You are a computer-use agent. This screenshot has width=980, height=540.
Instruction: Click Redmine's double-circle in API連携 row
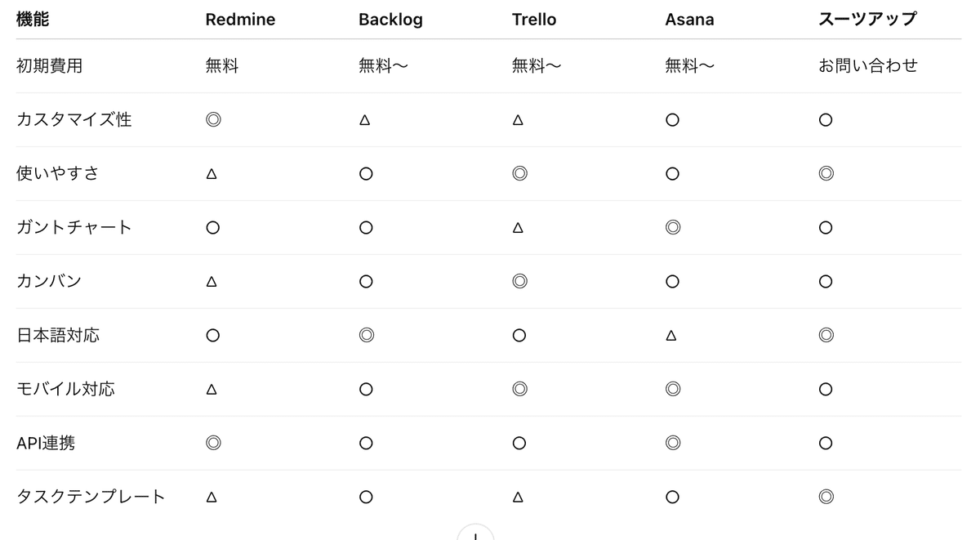tap(213, 443)
